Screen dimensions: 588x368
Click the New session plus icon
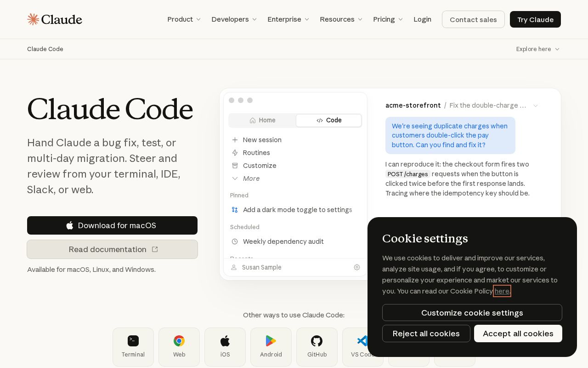235,140
